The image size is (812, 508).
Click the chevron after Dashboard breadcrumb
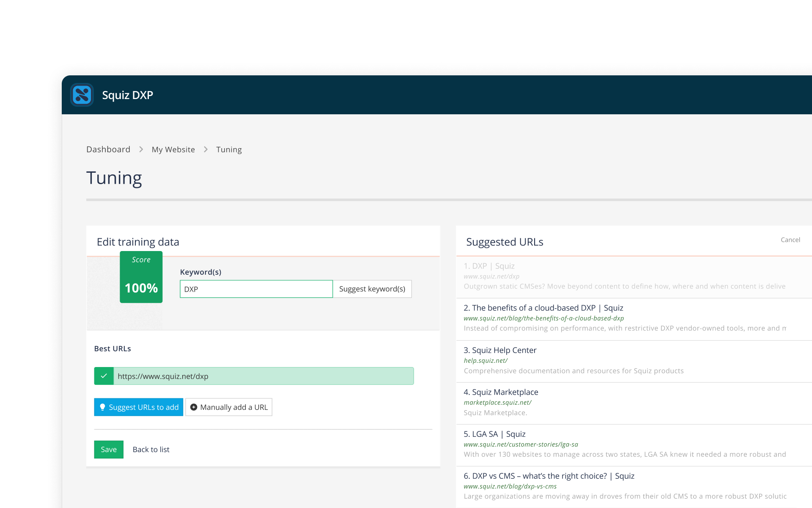pos(141,149)
